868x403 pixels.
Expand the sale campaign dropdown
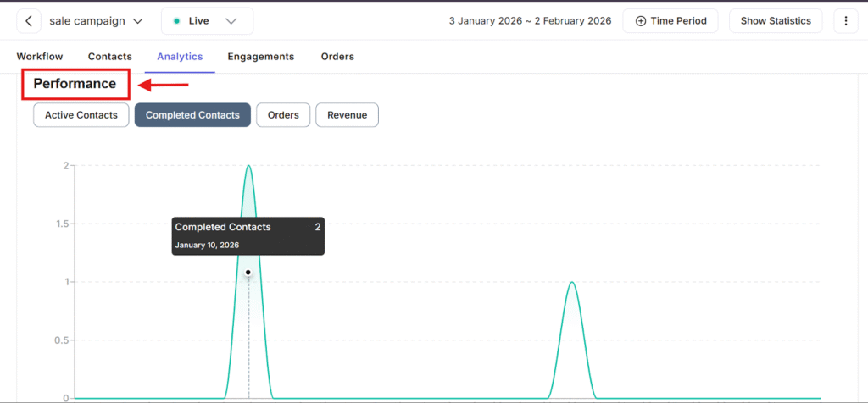point(137,21)
